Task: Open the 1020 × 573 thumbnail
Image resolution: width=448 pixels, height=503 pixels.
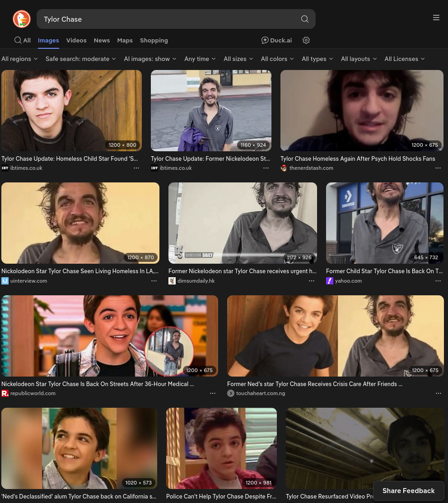Action: (x=79, y=448)
